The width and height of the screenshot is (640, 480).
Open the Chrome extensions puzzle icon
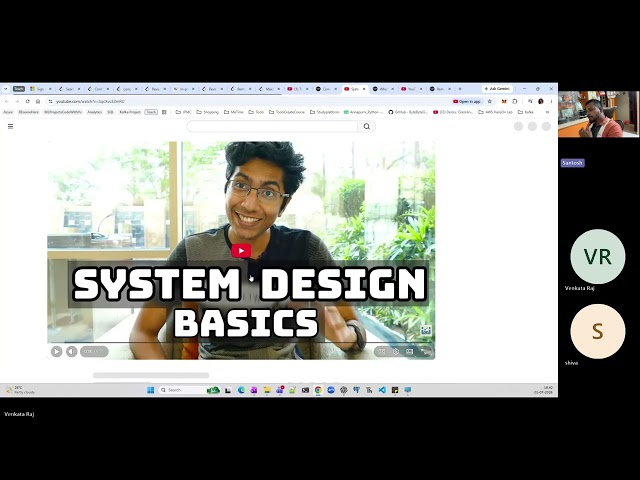pos(515,101)
